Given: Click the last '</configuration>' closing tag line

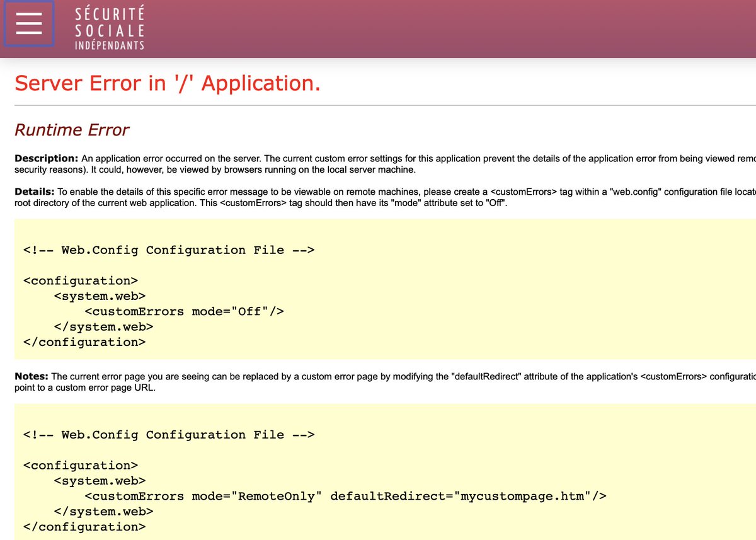Looking at the screenshot, I should coord(84,527).
